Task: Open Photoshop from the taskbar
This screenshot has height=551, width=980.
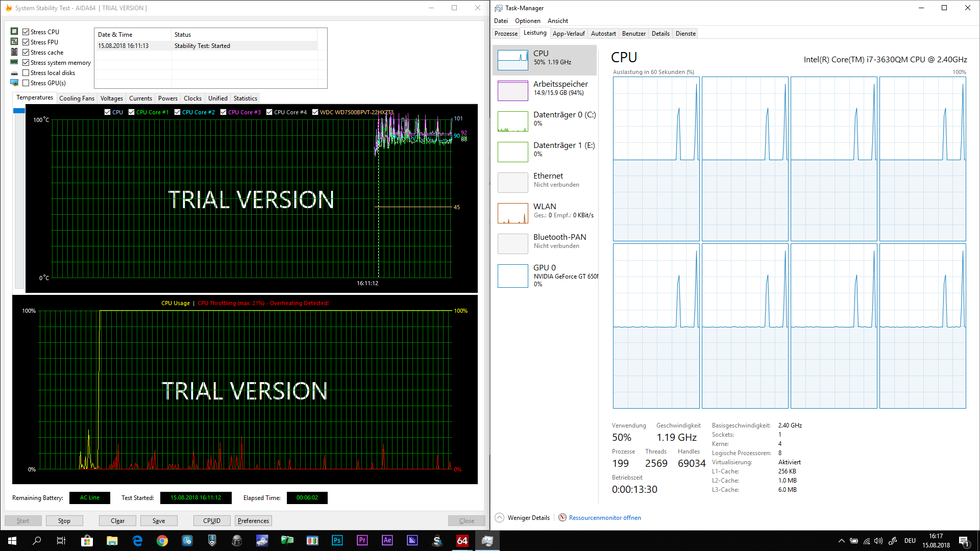Action: pyautogui.click(x=337, y=541)
